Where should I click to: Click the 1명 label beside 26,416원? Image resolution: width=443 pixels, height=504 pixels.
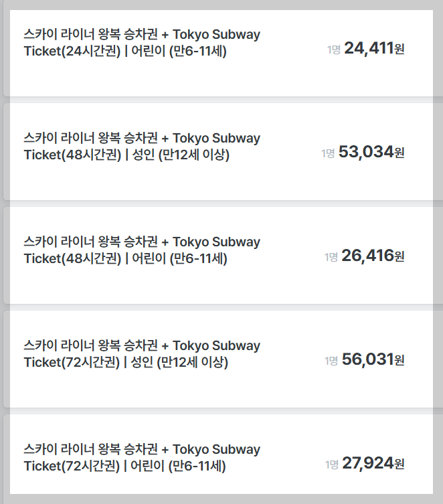(331, 257)
